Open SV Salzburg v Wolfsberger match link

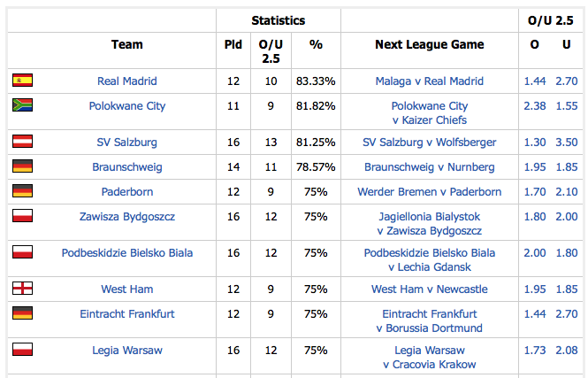pos(430,143)
